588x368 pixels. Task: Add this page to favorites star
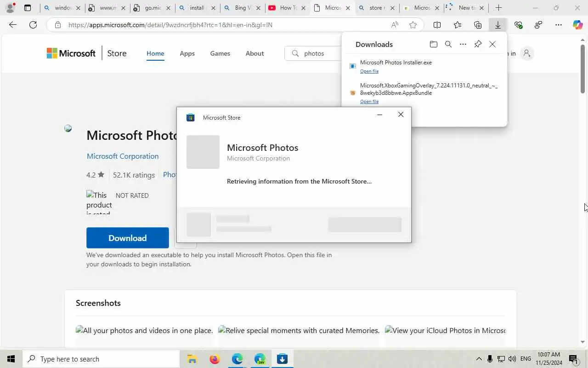tap(413, 25)
